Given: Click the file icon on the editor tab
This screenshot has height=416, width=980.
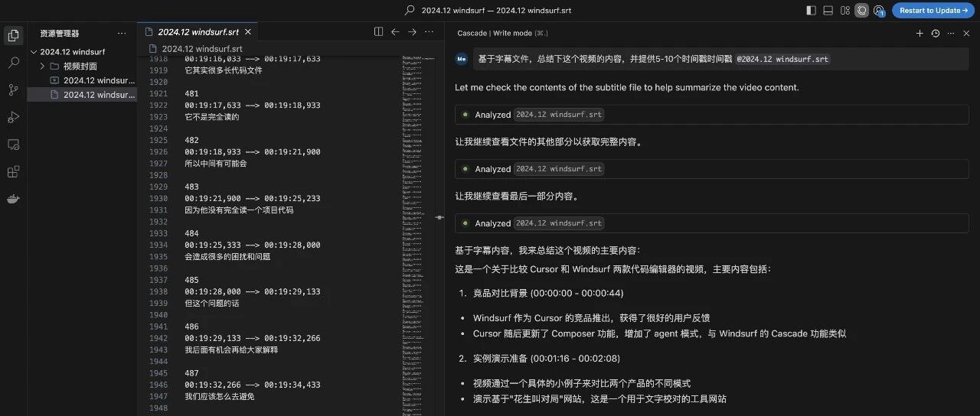Looking at the screenshot, I should [x=149, y=32].
